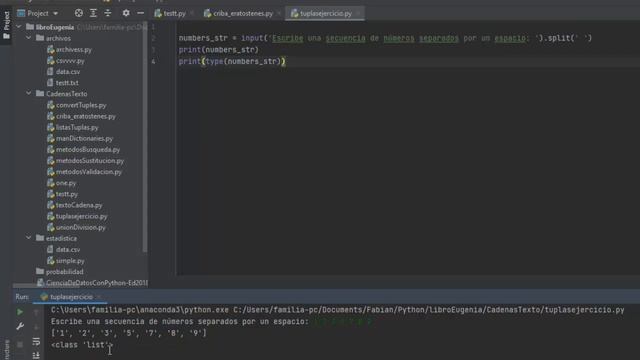The width and height of the screenshot is (640, 360).
Task: Click the Collapse All icon in Project toolbar
Action: pos(108,13)
